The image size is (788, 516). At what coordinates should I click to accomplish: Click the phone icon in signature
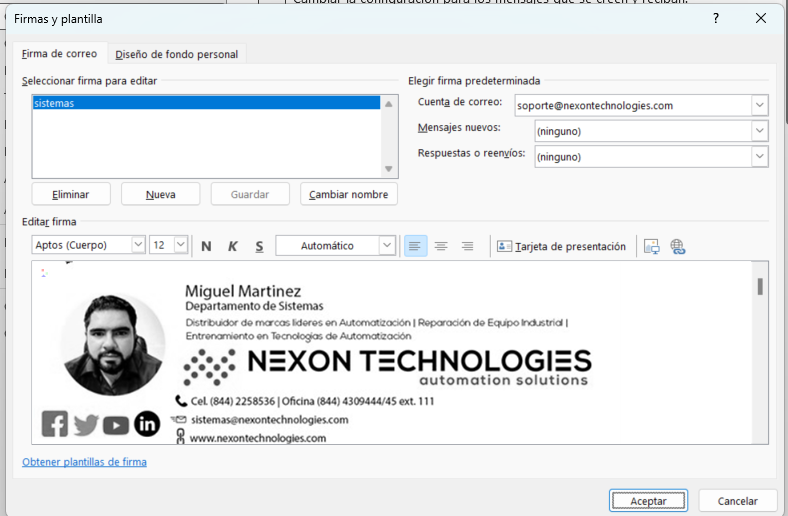pyautogui.click(x=181, y=400)
